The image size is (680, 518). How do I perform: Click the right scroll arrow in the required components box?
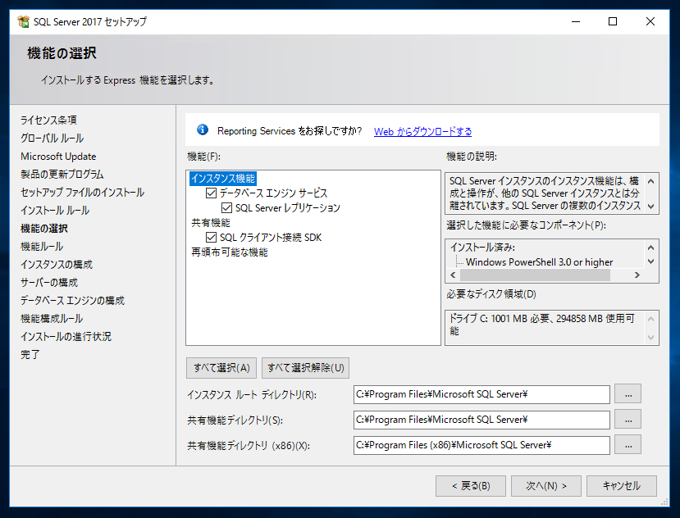pyautogui.click(x=637, y=275)
